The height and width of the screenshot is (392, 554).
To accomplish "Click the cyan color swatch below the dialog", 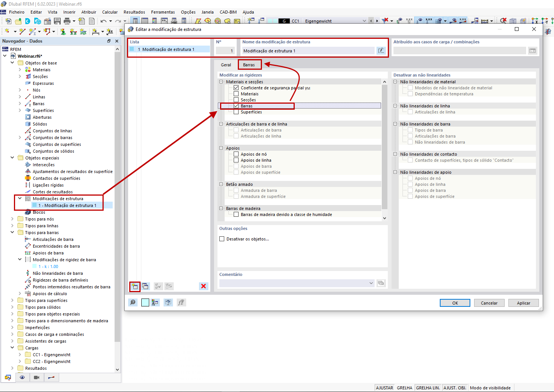I will [x=145, y=302].
